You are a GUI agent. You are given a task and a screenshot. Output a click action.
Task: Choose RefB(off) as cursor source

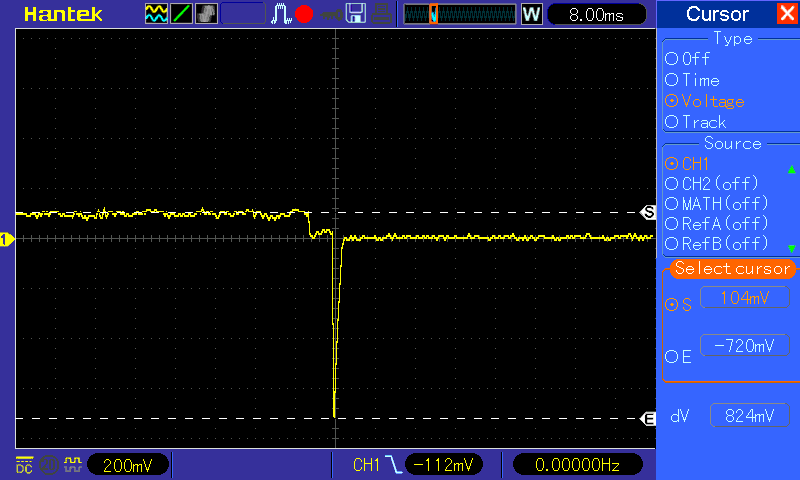click(716, 244)
